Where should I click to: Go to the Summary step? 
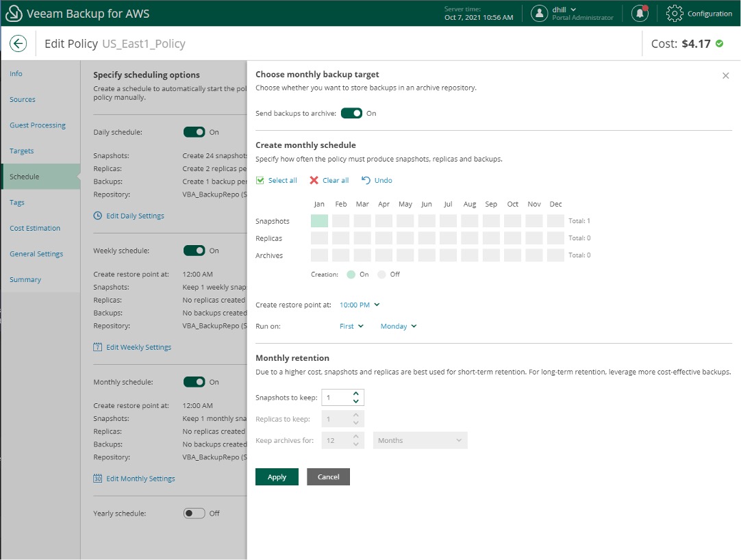point(25,280)
